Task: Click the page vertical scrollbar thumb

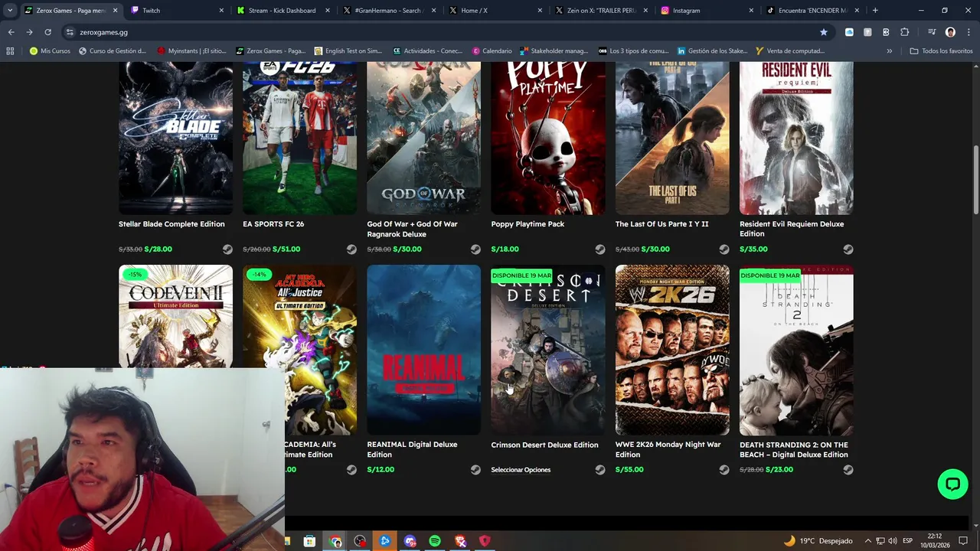Action: [975, 180]
